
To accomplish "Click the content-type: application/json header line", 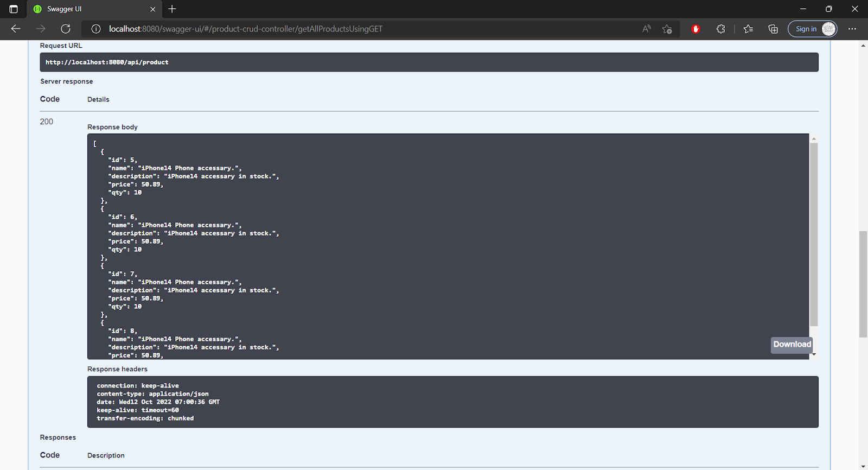I will 152,394.
